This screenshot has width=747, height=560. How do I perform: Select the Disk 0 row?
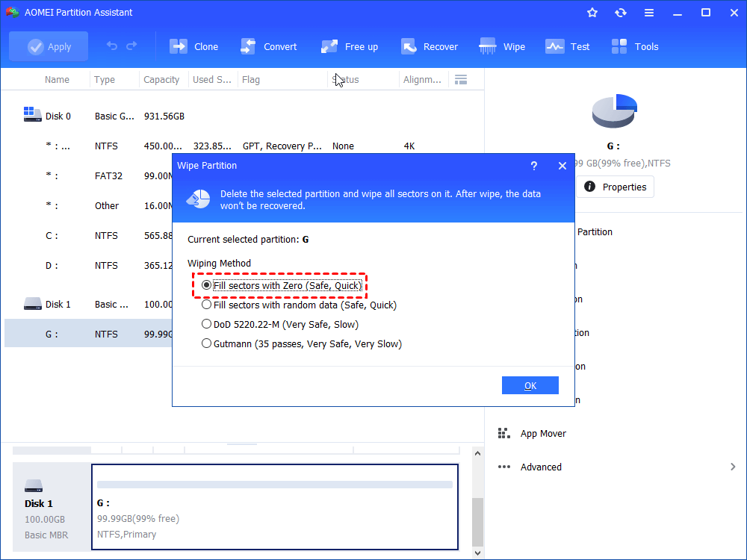(x=243, y=116)
